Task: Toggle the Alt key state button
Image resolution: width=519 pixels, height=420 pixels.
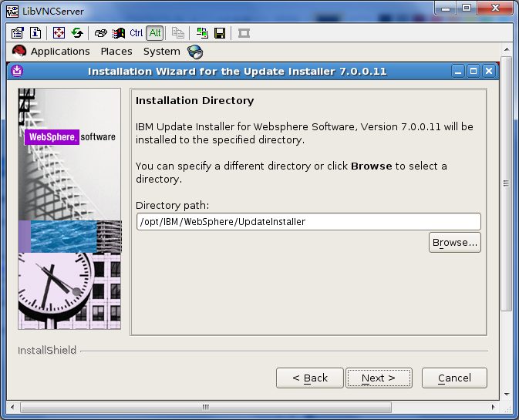Action: coord(155,33)
